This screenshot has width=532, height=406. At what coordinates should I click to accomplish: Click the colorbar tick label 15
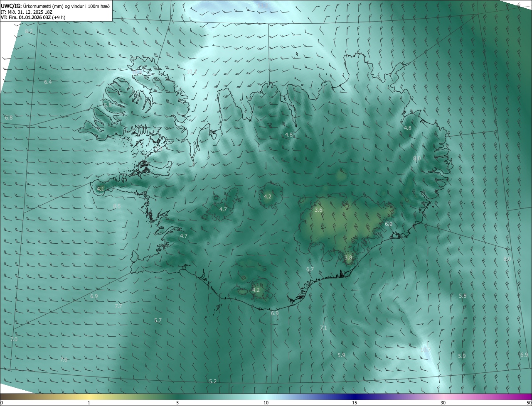(x=355, y=403)
